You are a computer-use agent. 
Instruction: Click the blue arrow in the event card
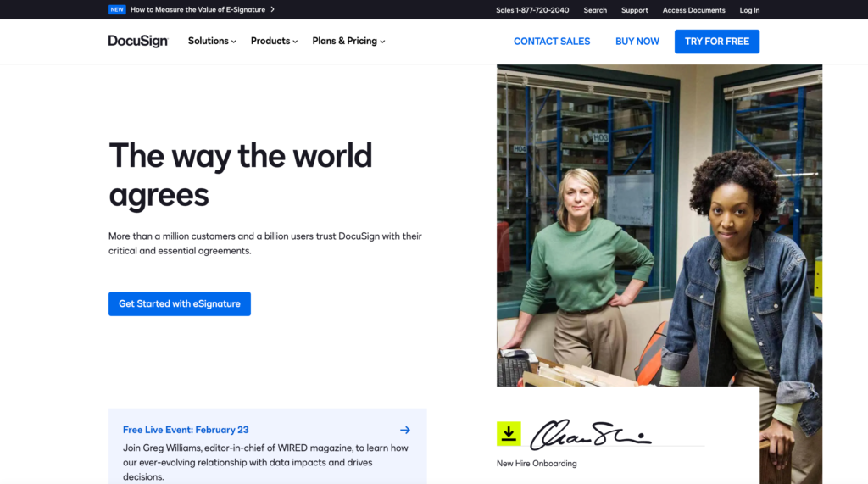405,430
